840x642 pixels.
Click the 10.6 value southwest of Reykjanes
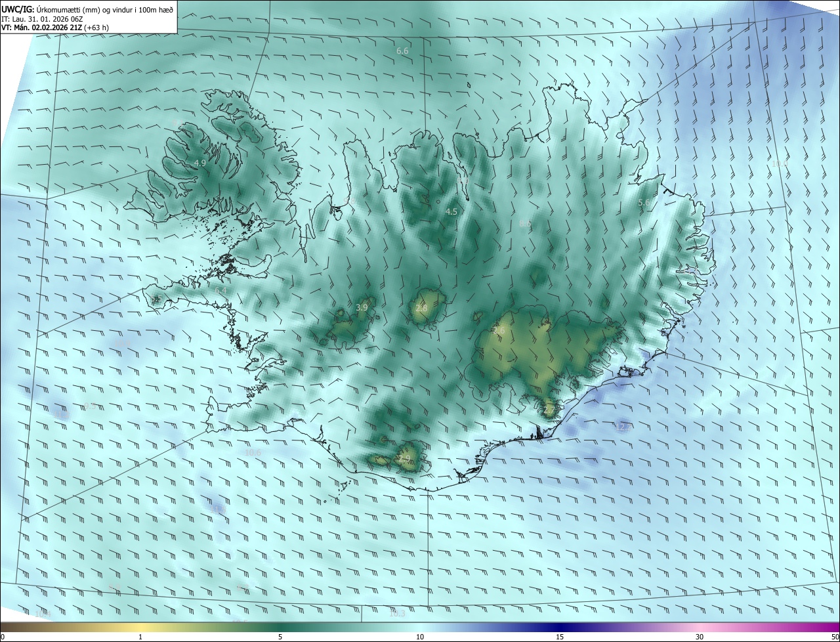tap(253, 452)
